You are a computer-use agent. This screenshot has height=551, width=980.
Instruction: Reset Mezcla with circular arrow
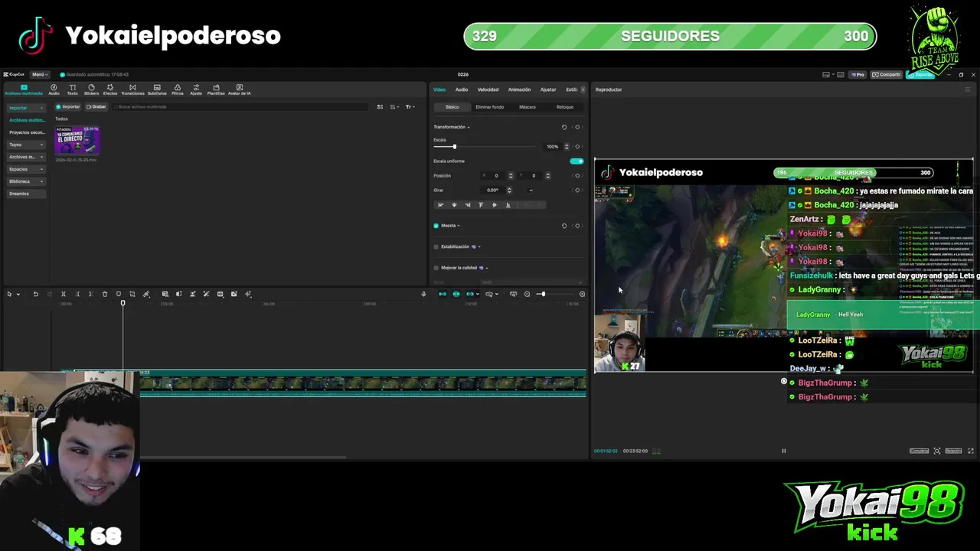coord(564,226)
